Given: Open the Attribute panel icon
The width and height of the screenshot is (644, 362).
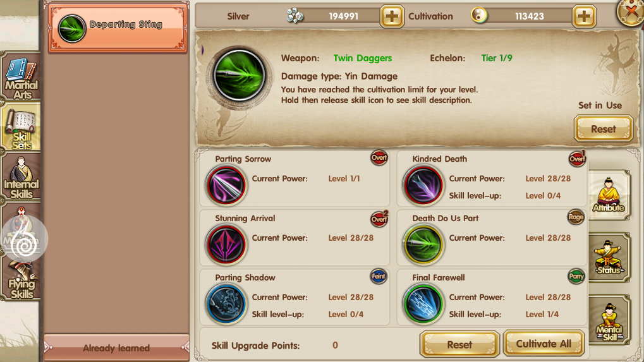Looking at the screenshot, I should coord(609,195).
